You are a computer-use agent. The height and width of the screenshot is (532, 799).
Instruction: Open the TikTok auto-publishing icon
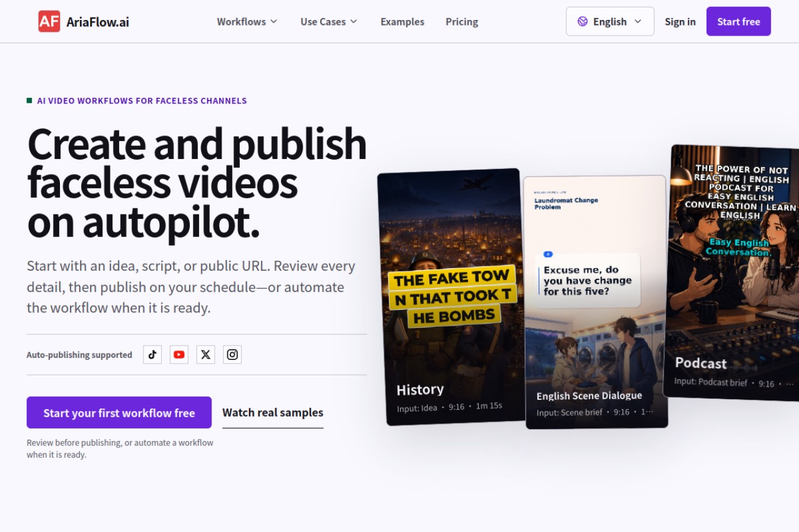coord(152,355)
